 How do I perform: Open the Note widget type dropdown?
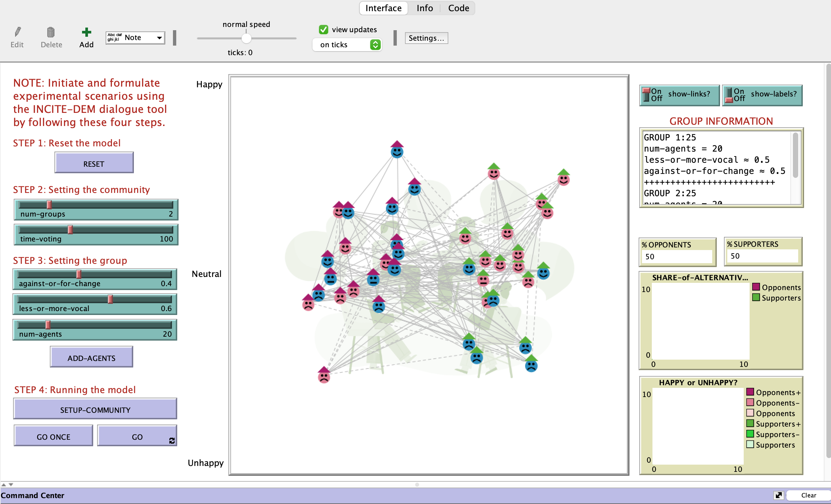pyautogui.click(x=135, y=38)
